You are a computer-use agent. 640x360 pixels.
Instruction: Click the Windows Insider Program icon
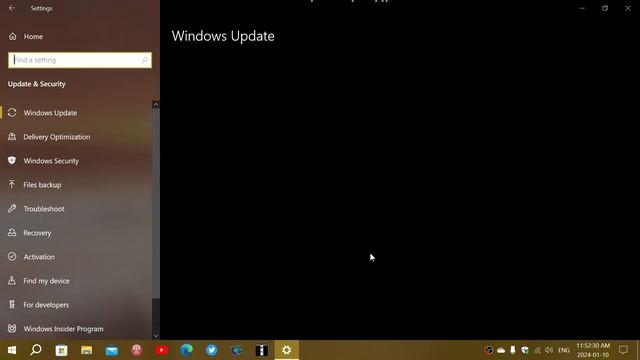[x=12, y=328]
